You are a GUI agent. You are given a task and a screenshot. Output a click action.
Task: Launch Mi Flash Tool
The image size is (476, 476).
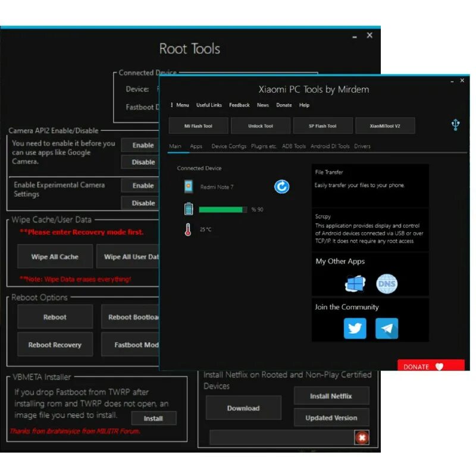click(198, 126)
